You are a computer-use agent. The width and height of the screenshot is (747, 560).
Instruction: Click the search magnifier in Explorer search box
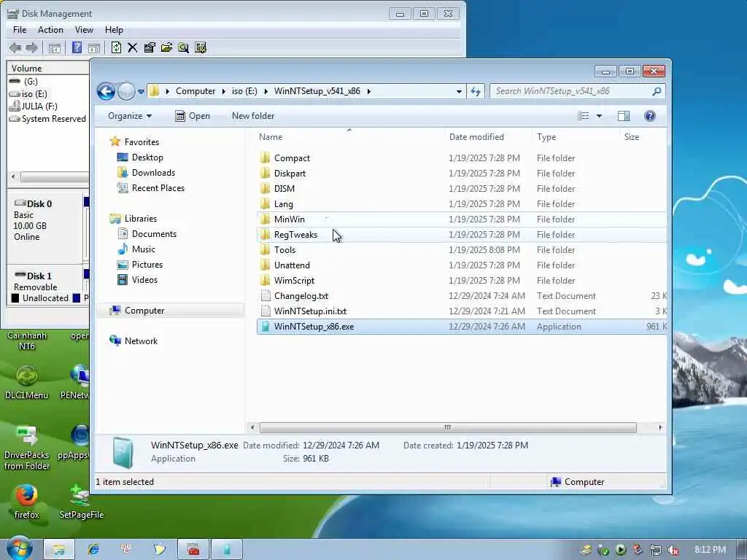click(657, 91)
